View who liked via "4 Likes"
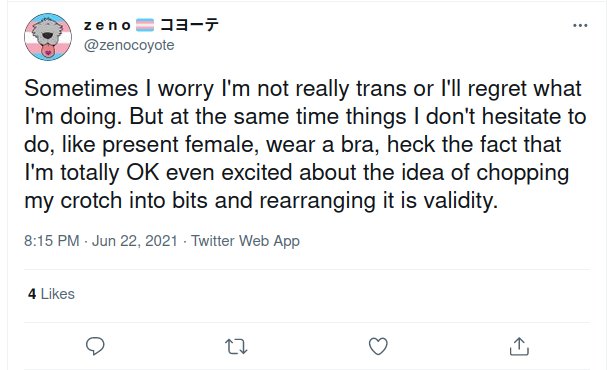This screenshot has width=607, height=370. point(51,294)
